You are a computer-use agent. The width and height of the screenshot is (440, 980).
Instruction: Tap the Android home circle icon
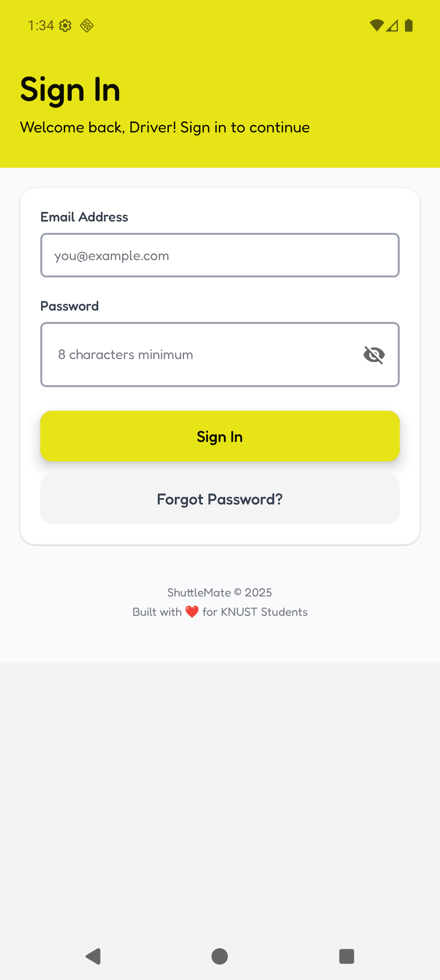[220, 956]
